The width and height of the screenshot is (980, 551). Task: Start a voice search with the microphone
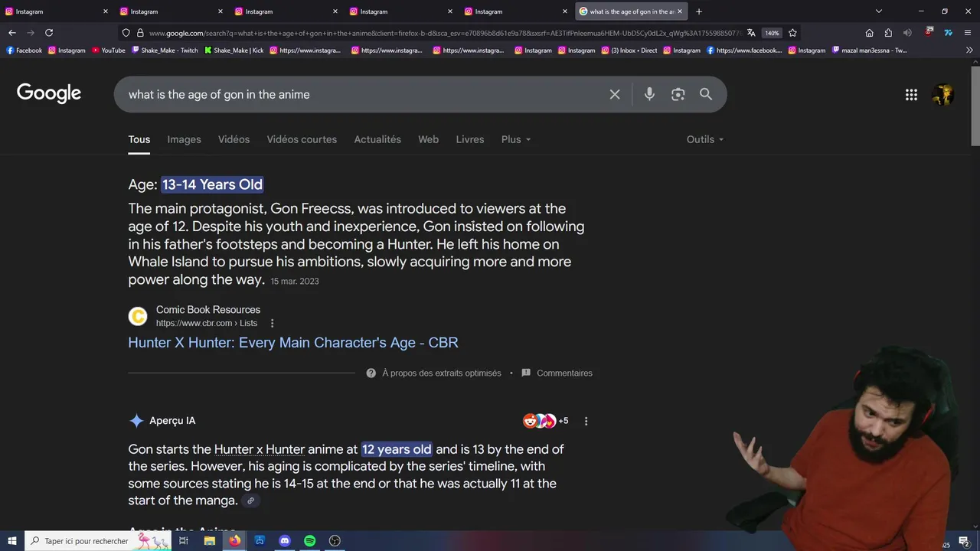click(x=649, y=94)
